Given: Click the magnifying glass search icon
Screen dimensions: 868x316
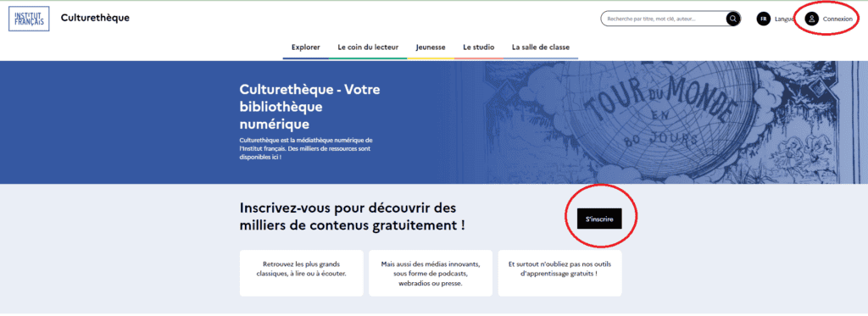Looking at the screenshot, I should pos(733,19).
